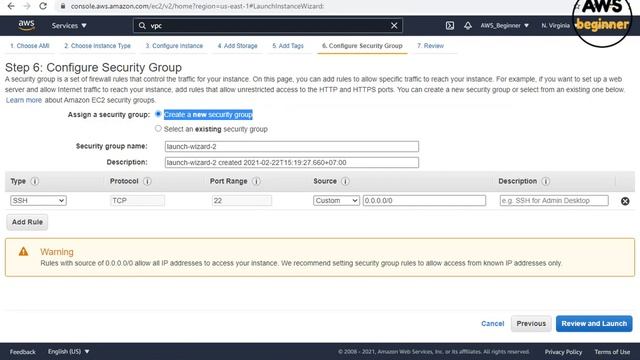Open English (US) language selector
The image size is (640, 360).
pyautogui.click(x=69, y=351)
